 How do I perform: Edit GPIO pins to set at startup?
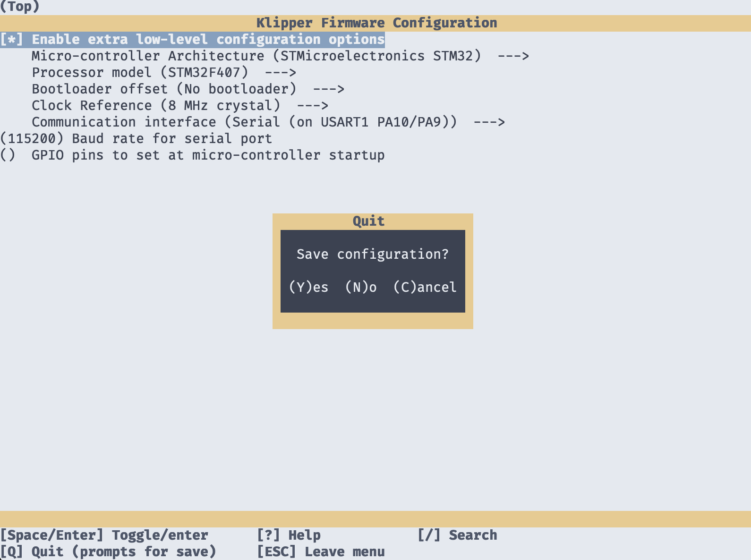click(x=192, y=155)
